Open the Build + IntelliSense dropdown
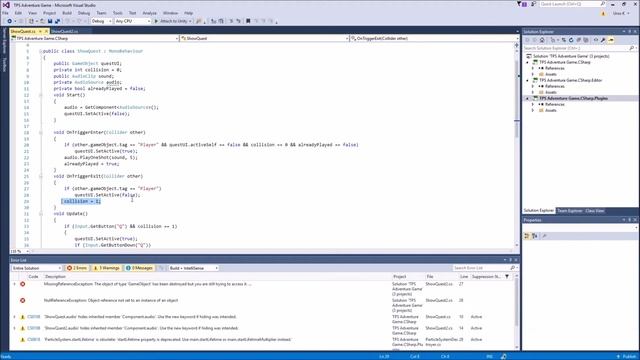The width and height of the screenshot is (640, 360). click(193, 268)
